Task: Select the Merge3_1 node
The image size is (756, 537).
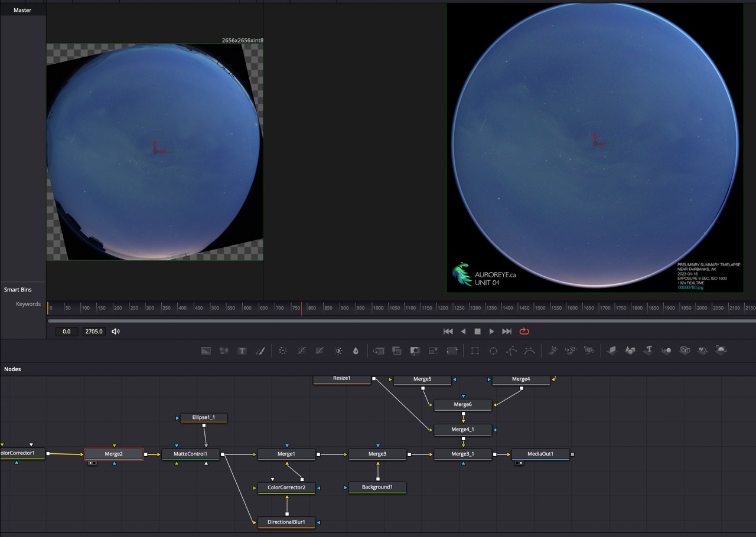Action: point(463,454)
